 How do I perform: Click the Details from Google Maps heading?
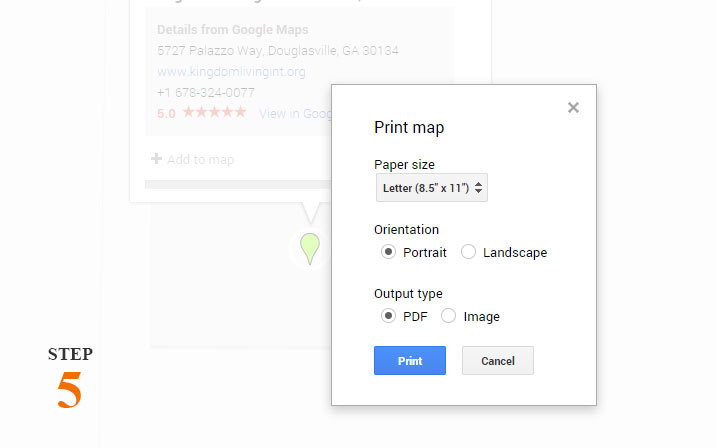(x=232, y=30)
